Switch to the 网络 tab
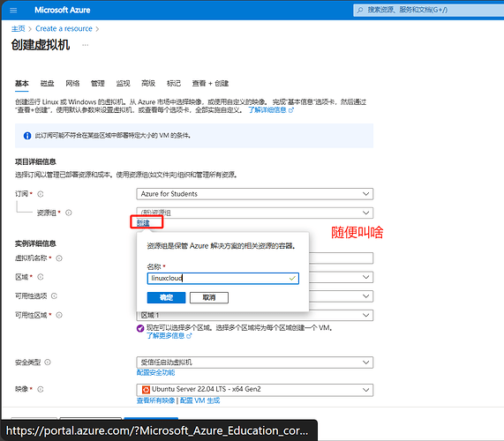 coord(72,84)
